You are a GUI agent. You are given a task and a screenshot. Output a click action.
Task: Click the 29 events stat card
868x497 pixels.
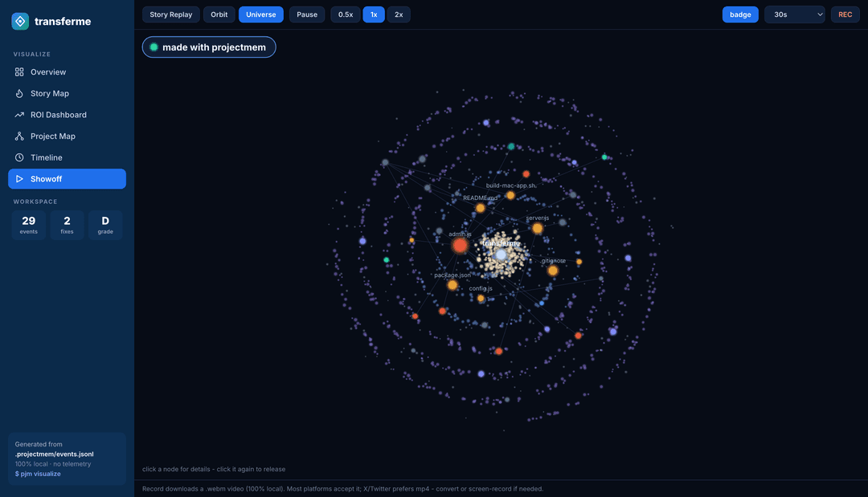29,225
